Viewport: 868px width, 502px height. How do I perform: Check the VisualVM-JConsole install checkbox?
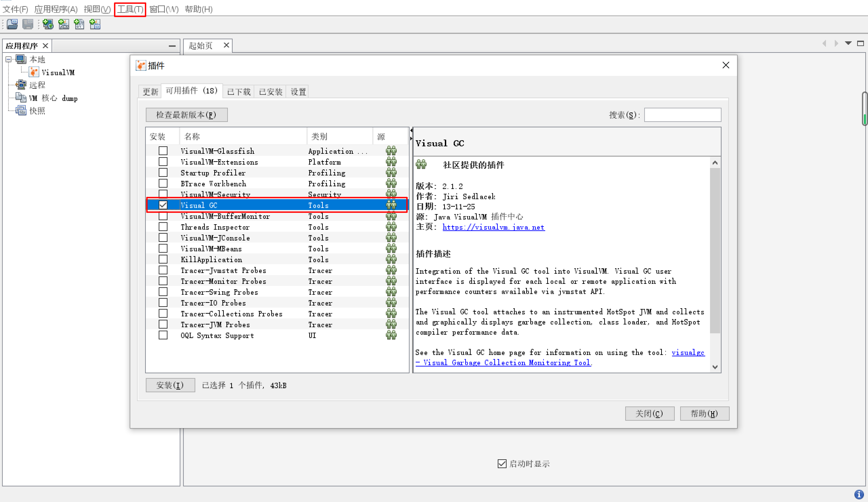point(163,238)
